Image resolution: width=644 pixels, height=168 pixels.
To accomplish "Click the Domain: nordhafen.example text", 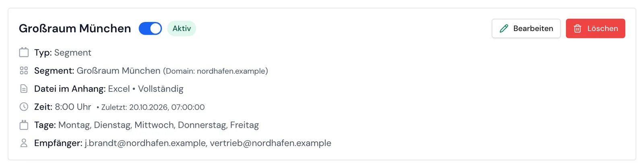I will [x=215, y=71].
